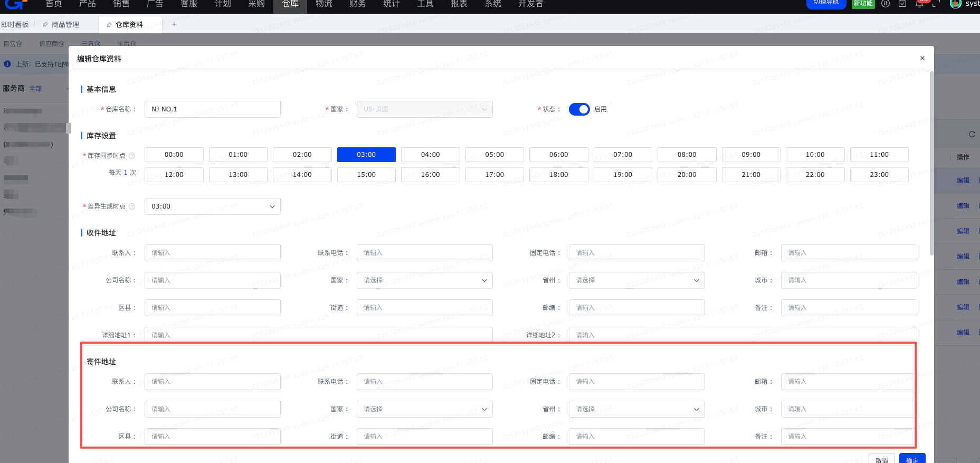This screenshot has width=980, height=463.
Task: Click 街道 input under 寄件地址
Action: (425, 437)
